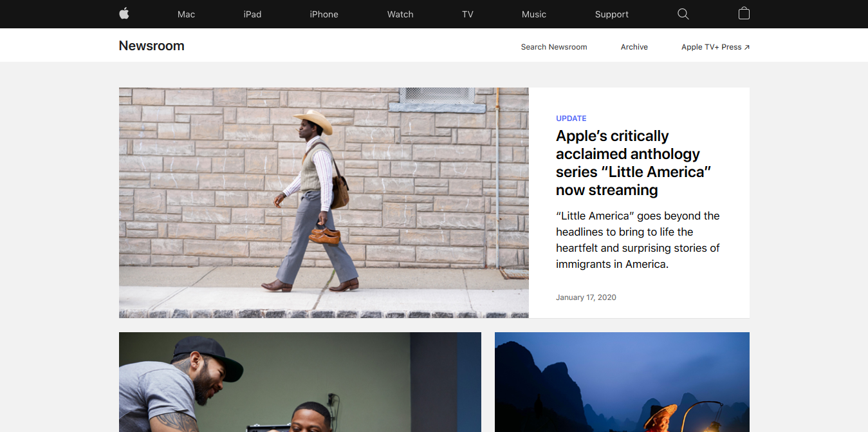
Task: Go to the Support page
Action: [612, 14]
